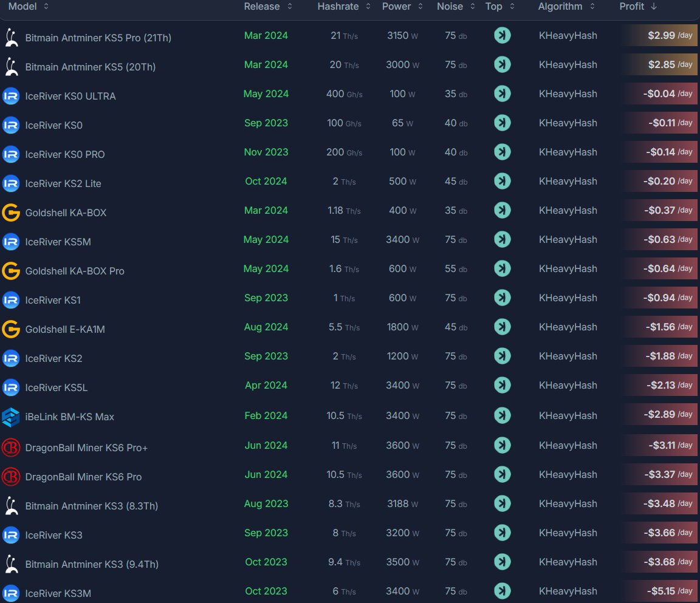Sort table by Noise column
700x603 pixels.
(456, 6)
